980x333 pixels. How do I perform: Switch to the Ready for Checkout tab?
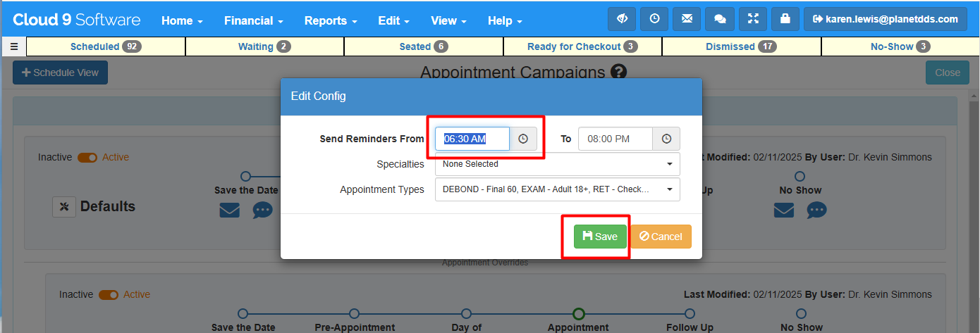[582, 46]
